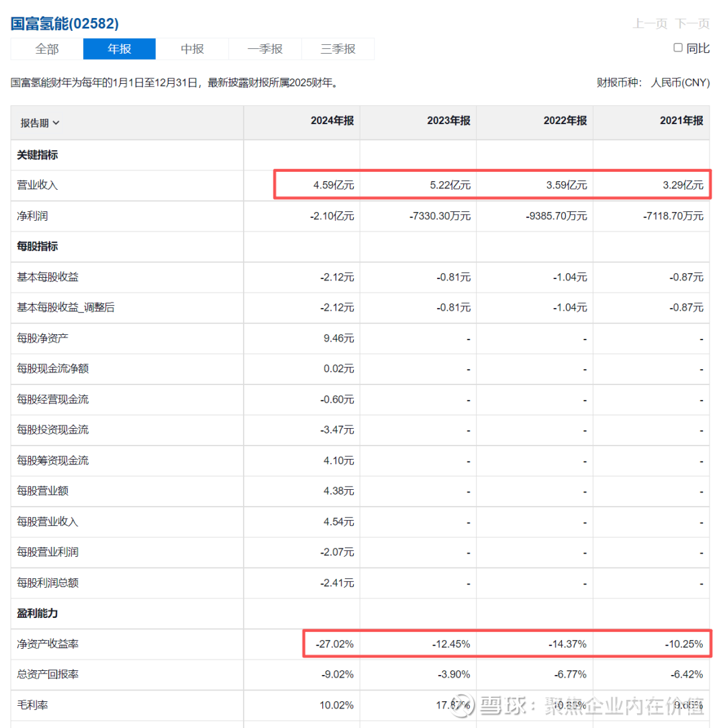Click the -7118.70万元 net profit cell
The width and height of the screenshot is (725, 728).
pyautogui.click(x=673, y=216)
